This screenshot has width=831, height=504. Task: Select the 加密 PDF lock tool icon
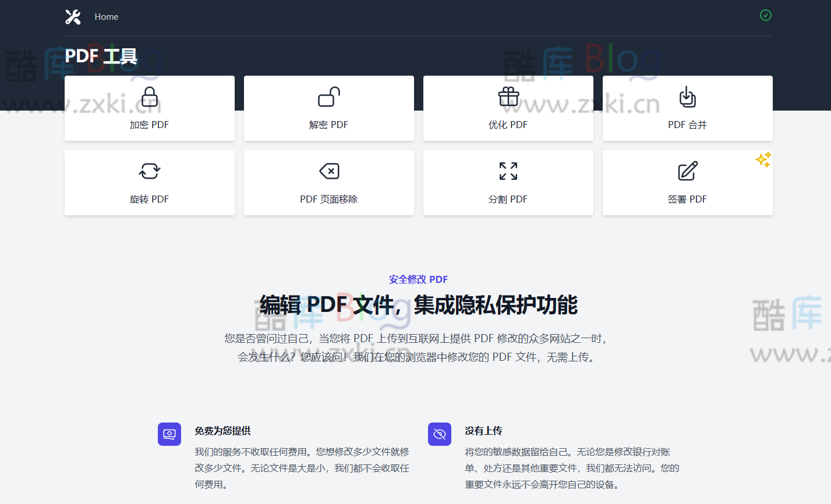coord(149,97)
